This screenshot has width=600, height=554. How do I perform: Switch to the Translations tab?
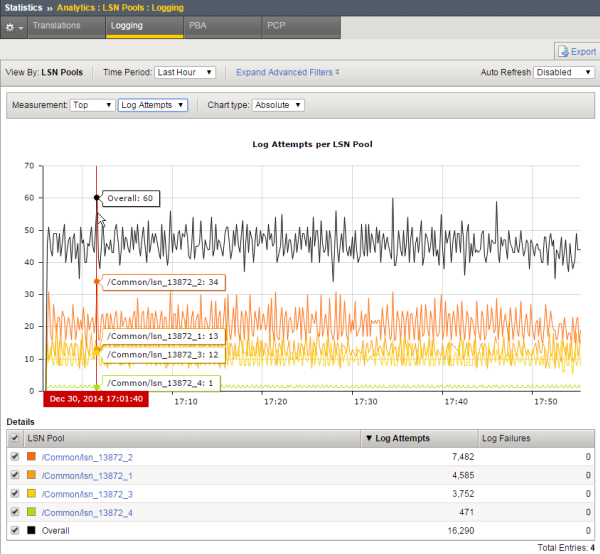(x=65, y=27)
